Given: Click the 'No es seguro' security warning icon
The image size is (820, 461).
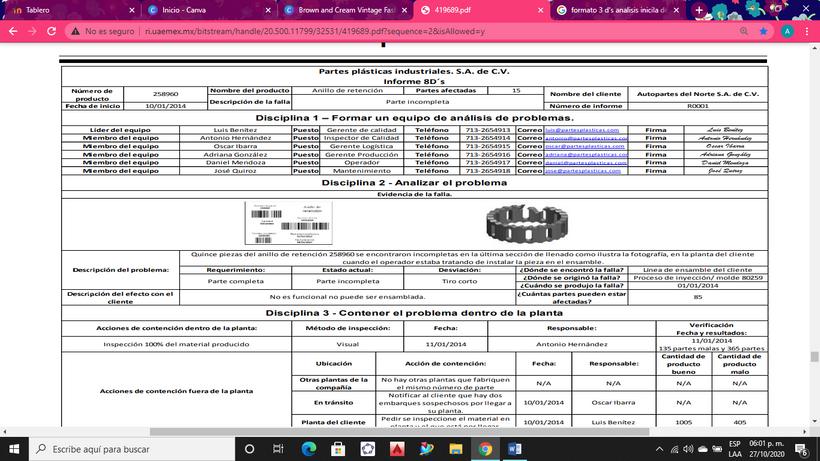Looking at the screenshot, I should (76, 31).
